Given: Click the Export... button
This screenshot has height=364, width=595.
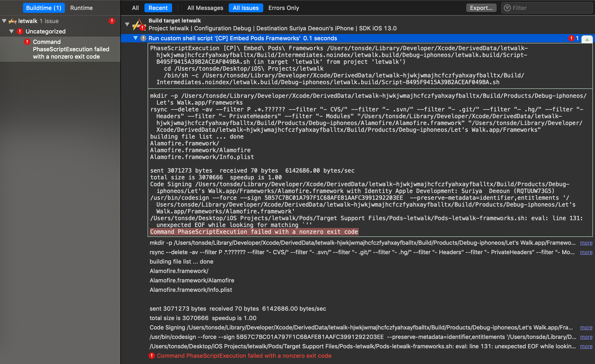Looking at the screenshot, I should pyautogui.click(x=481, y=8).
